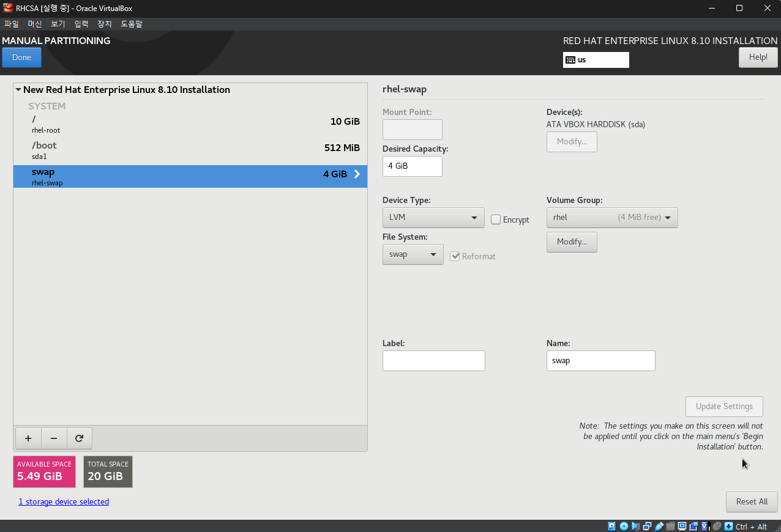Click the virtualization CPU status icon

(x=706, y=526)
